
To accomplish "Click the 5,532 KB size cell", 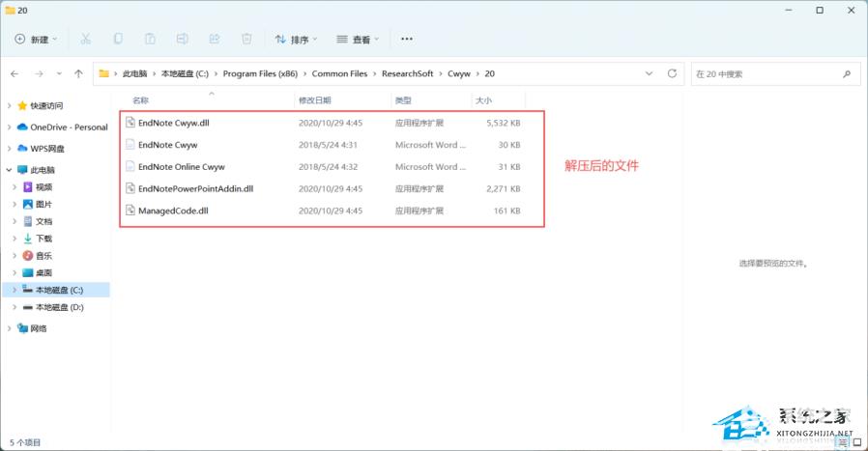I will [504, 123].
